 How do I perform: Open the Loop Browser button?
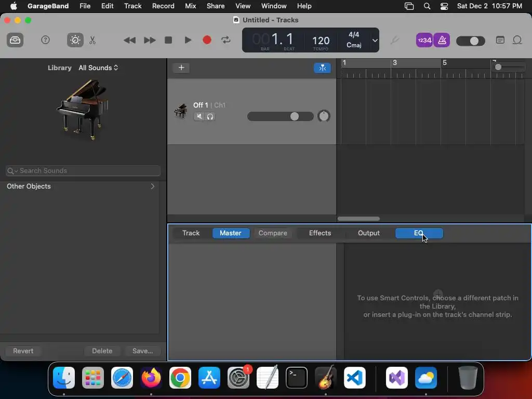pyautogui.click(x=517, y=40)
